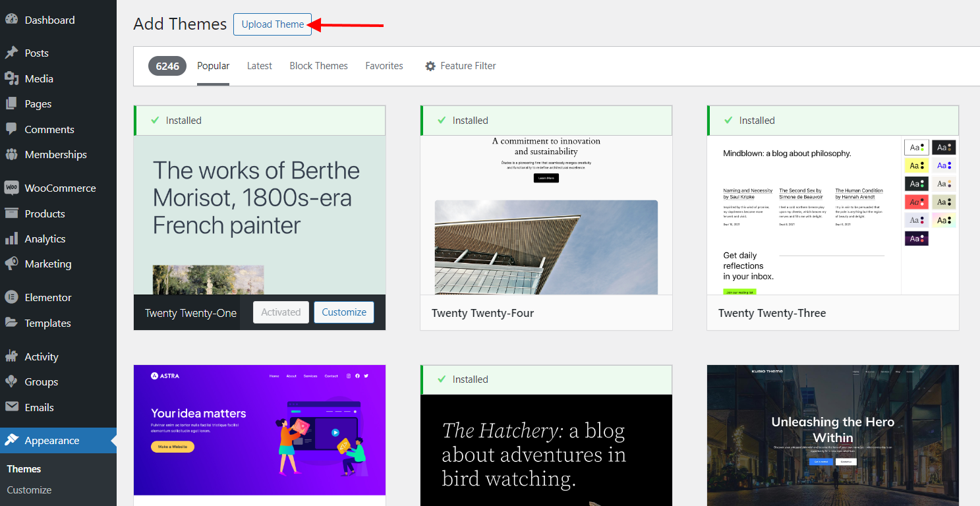
Task: Open Elementor via its circular icon
Action: pyautogui.click(x=11, y=297)
